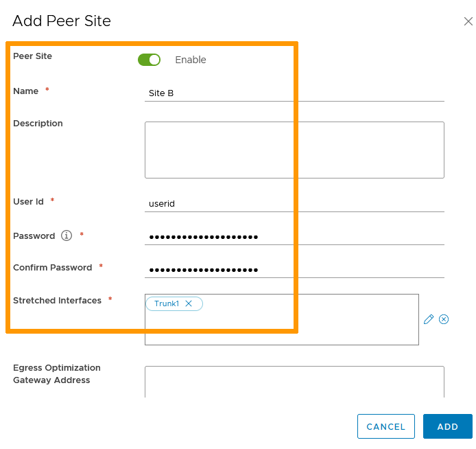Click into the Name field

point(294,93)
